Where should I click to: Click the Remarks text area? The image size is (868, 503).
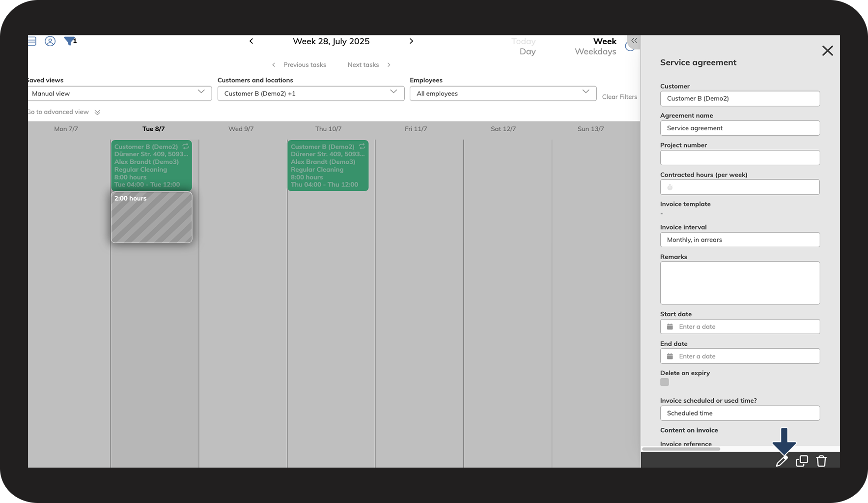coord(740,283)
